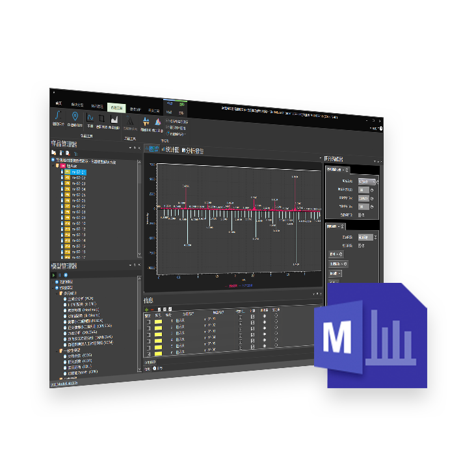Collapse the sample group node with pink badge

click(53, 165)
